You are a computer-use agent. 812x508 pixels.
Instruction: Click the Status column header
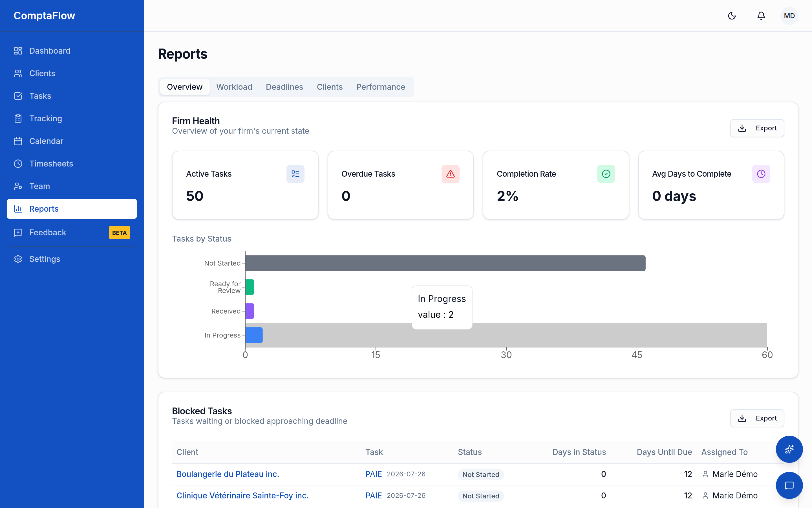470,452
